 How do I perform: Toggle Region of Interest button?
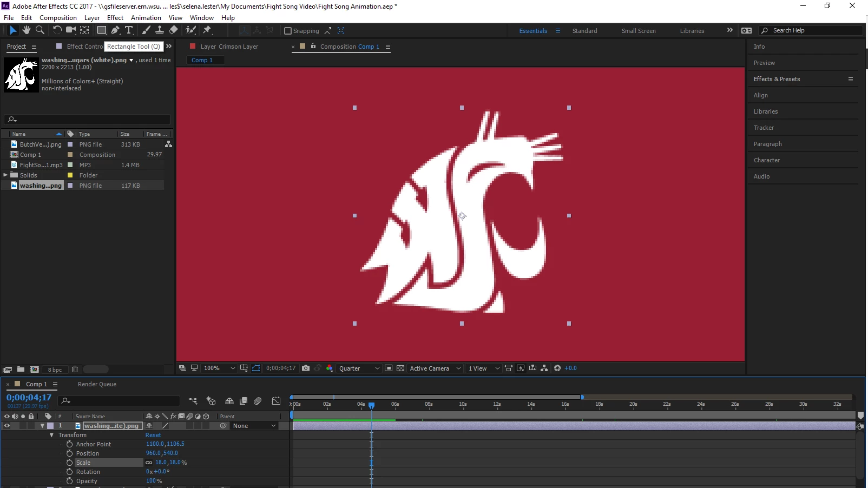tap(389, 368)
